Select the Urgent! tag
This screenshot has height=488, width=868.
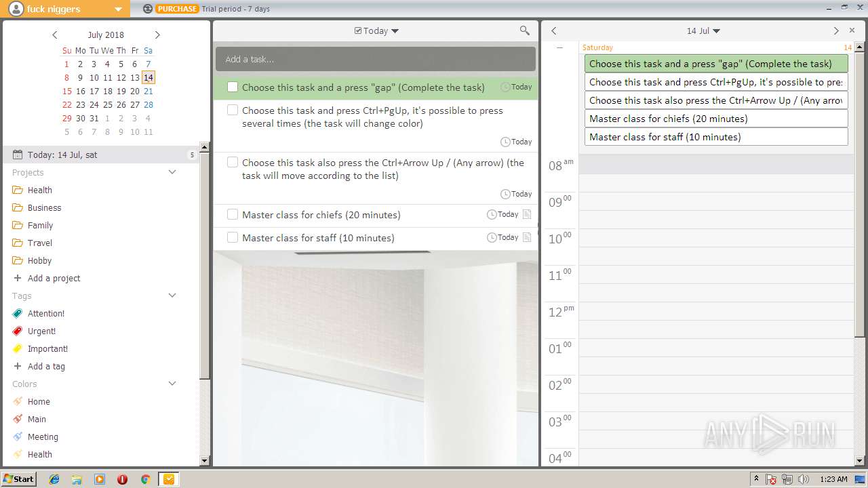[x=41, y=331]
